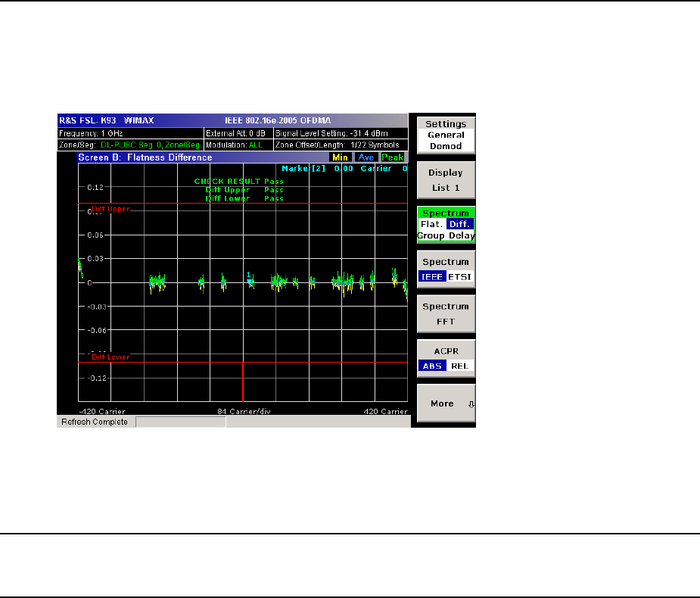The height and width of the screenshot is (598, 700).
Task: Click the red vertical carrier marker line
Action: coord(242,382)
